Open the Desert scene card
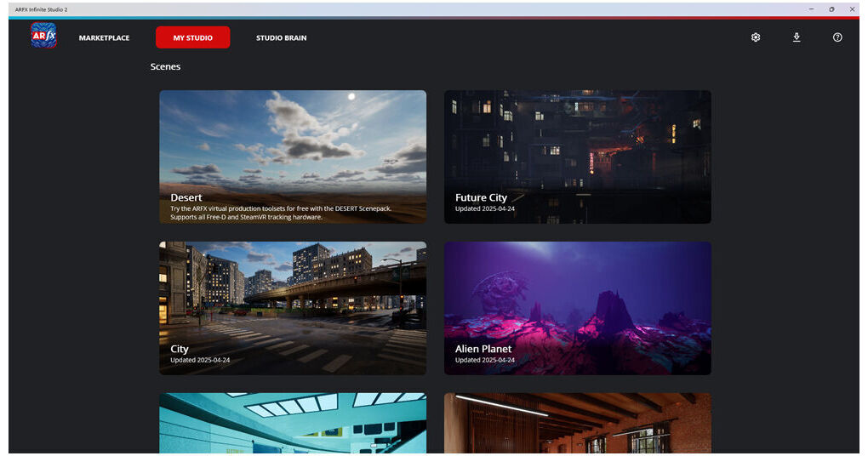This screenshot has height=456, width=868. 293,157
